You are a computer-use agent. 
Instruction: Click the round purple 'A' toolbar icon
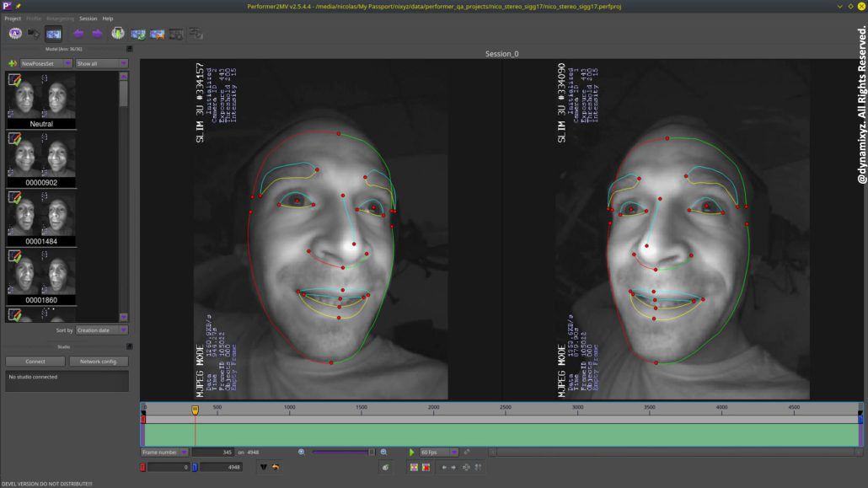click(x=14, y=34)
